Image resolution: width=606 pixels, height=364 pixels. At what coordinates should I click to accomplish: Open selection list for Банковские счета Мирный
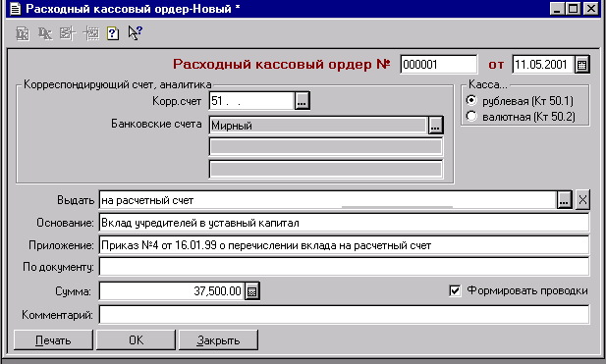pyautogui.click(x=435, y=126)
